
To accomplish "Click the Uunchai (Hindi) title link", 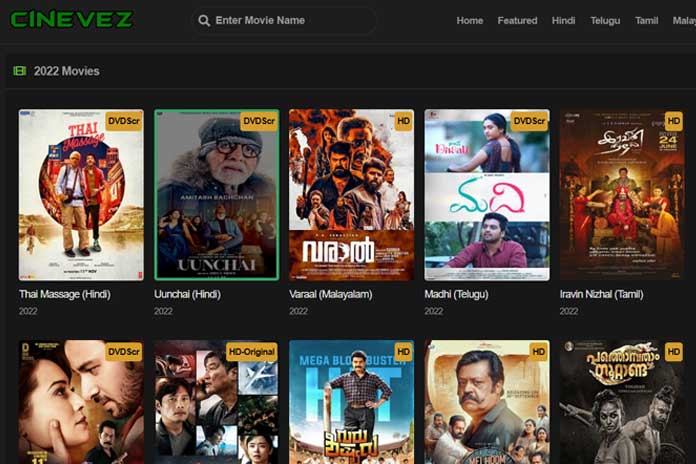I will click(187, 294).
